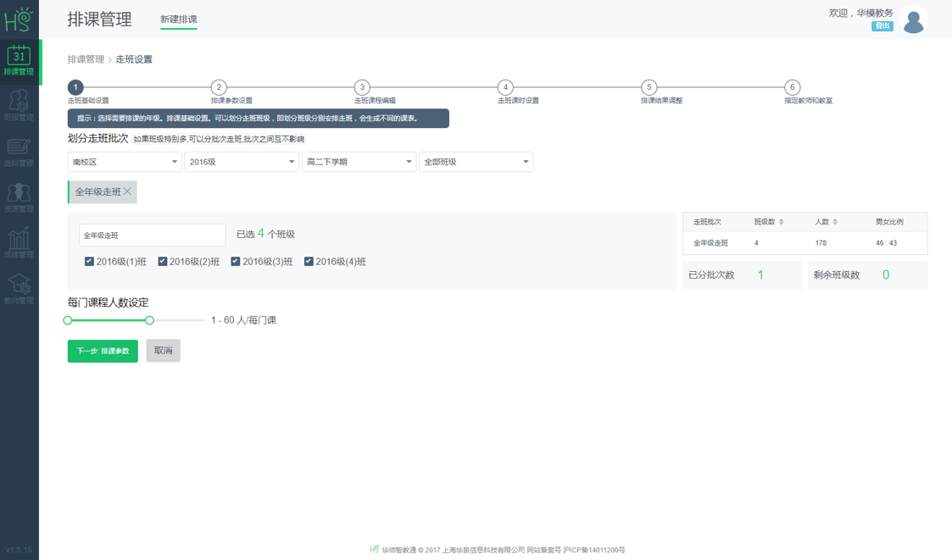Click the HS logo at top left
952x560 pixels.
click(x=19, y=17)
